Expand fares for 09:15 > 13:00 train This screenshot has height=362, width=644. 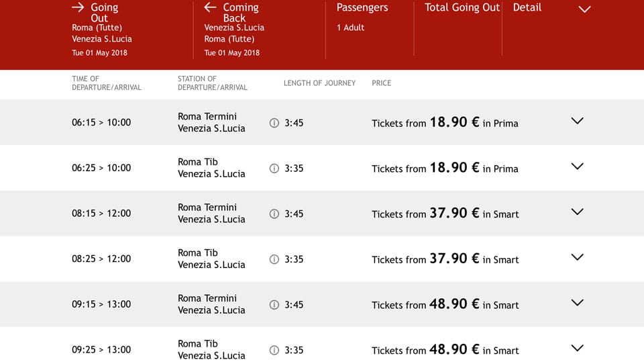pyautogui.click(x=577, y=303)
